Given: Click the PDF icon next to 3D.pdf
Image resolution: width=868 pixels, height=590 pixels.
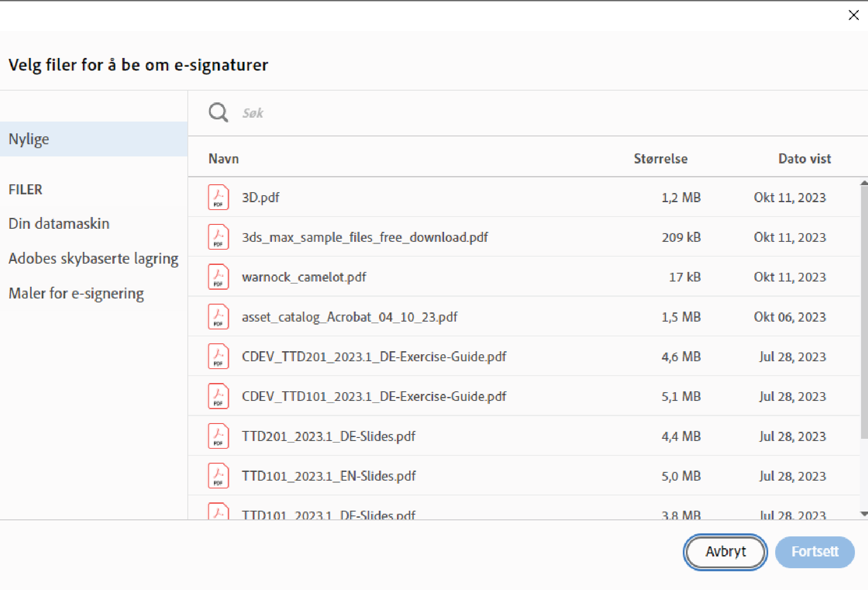Looking at the screenshot, I should click(218, 197).
